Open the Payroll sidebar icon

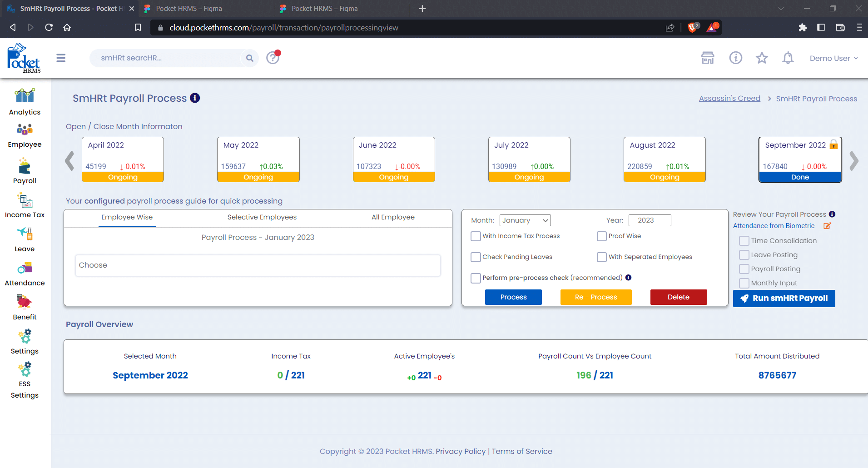(25, 166)
